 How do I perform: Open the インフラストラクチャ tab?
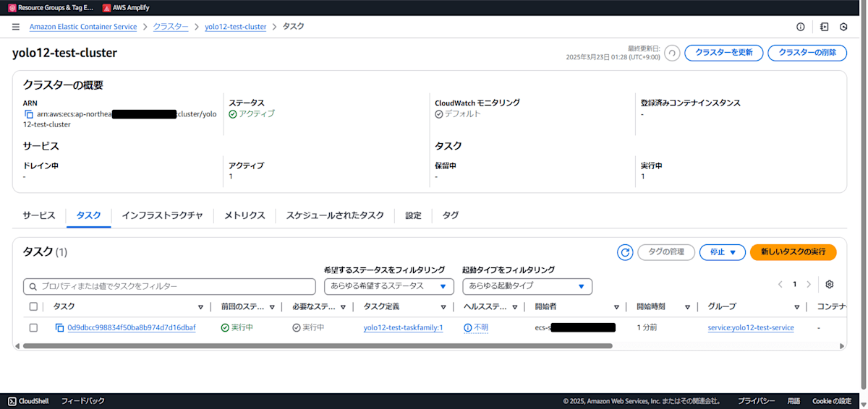coord(162,215)
